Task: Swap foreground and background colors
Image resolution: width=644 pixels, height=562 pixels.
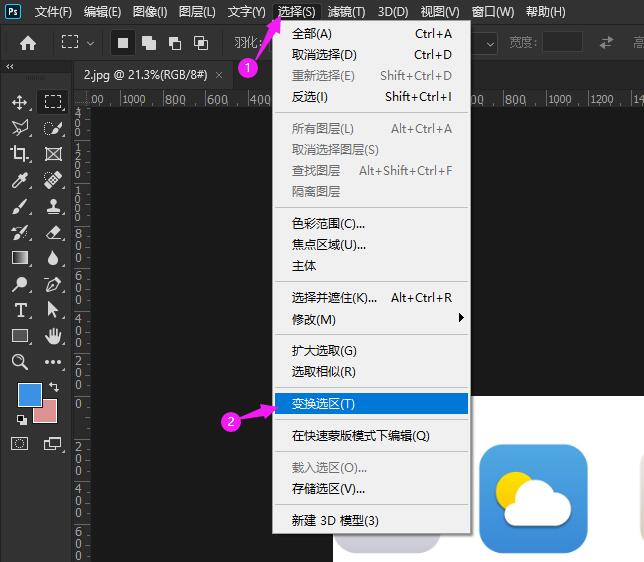Action: click(x=54, y=387)
